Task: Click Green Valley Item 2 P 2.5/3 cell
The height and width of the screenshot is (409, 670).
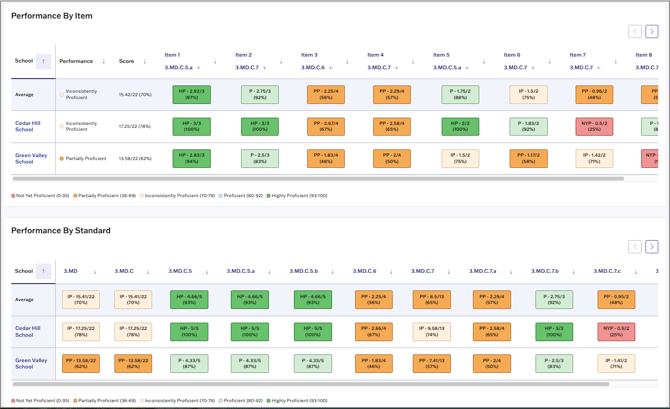Action: (x=260, y=159)
